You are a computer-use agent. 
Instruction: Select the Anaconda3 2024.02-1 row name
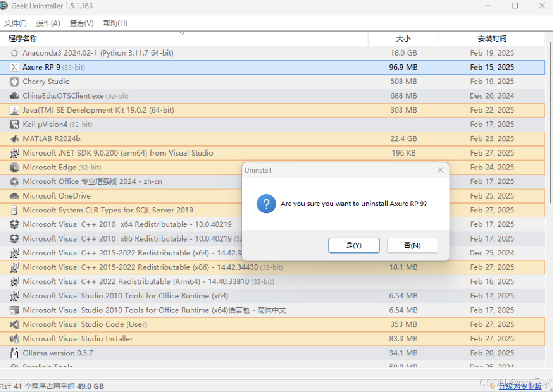(98, 53)
